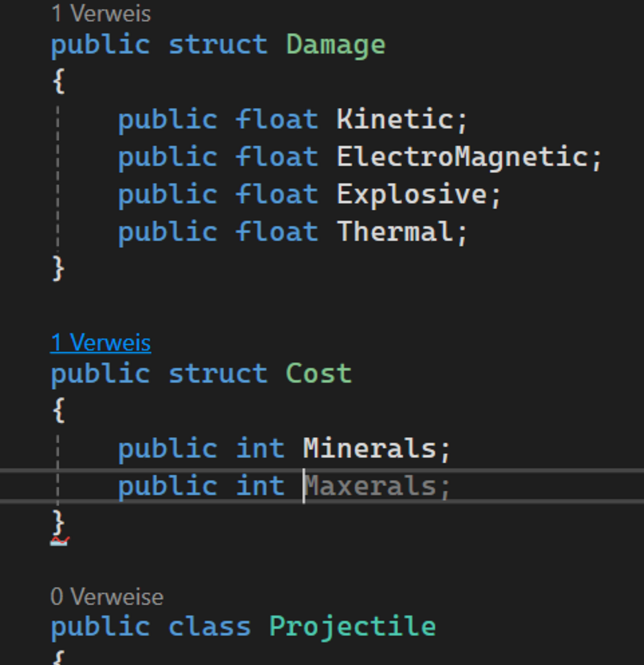644x665 pixels.
Task: Click the "1 Verweis" CodeLens above Damage struct
Action: point(101,13)
